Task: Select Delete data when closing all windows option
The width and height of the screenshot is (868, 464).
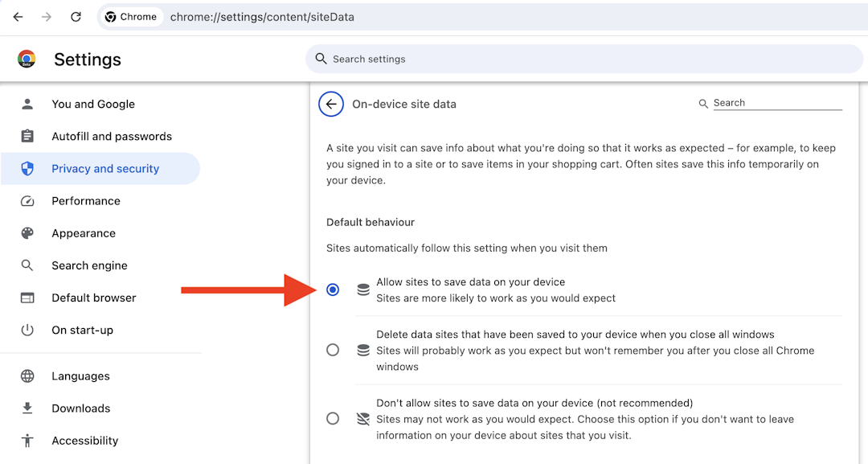Action: point(333,350)
